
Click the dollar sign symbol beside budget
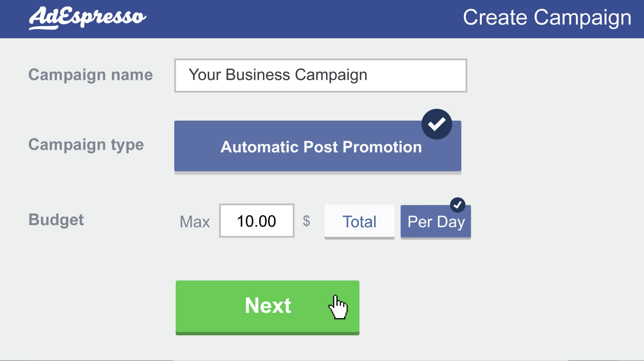tap(306, 220)
